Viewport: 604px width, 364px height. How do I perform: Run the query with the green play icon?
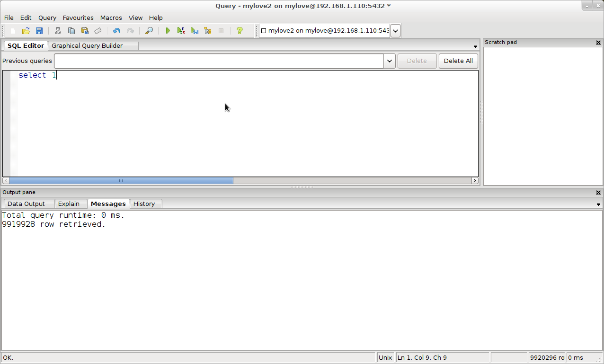[168, 31]
